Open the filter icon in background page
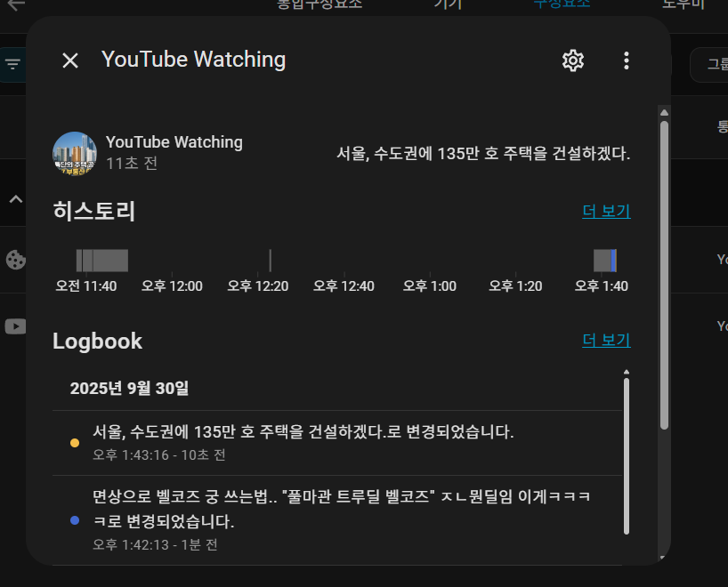This screenshot has height=587, width=728. click(x=12, y=64)
